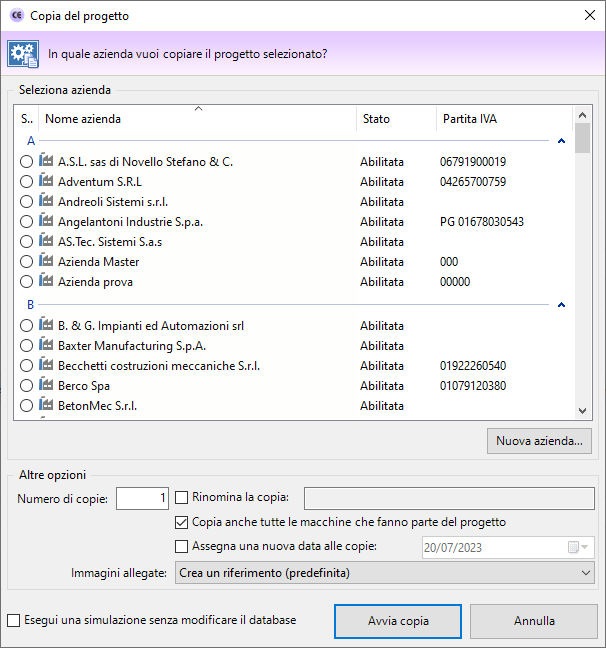606x648 pixels.
Task: Collapse the B company group
Action: click(561, 305)
